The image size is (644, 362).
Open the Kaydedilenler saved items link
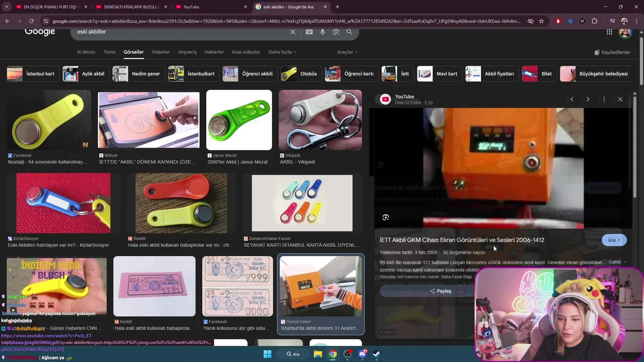pos(612,52)
